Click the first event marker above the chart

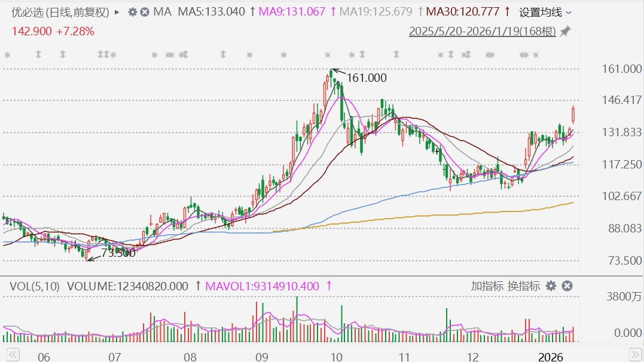point(7,55)
